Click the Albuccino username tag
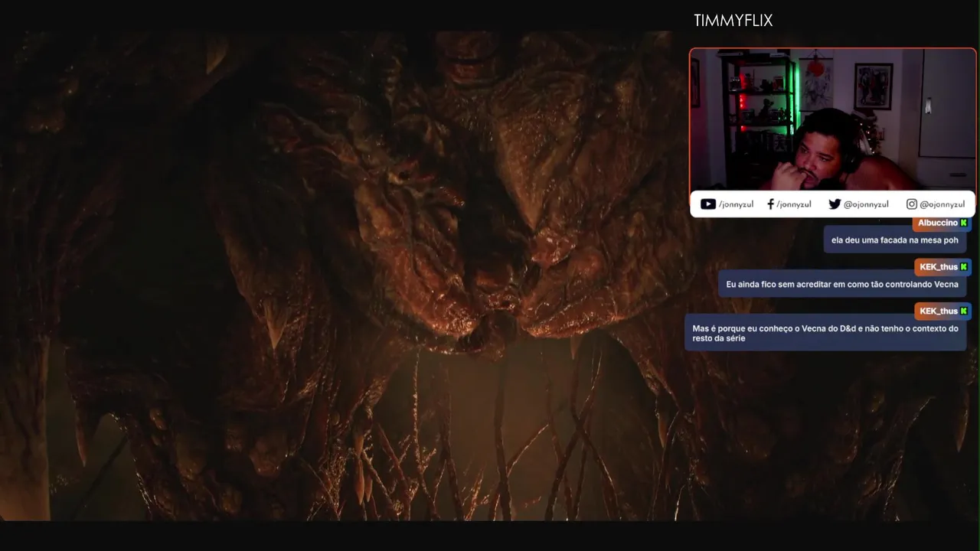 tap(942, 223)
